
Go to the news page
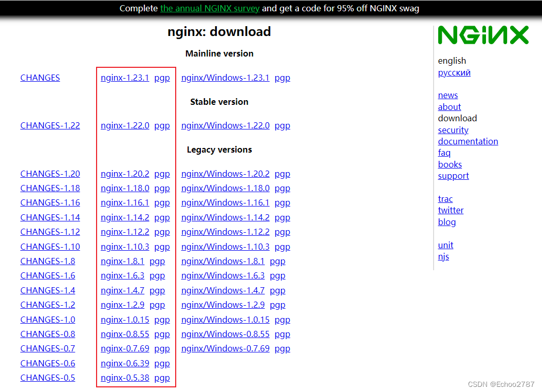(x=448, y=95)
